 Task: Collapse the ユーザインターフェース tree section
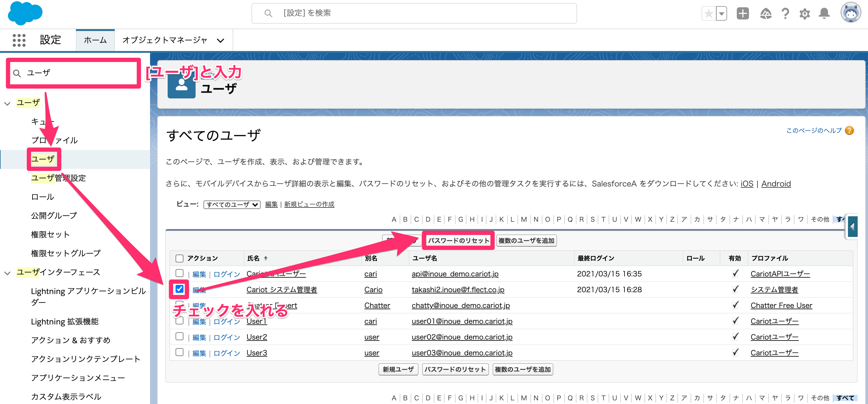click(x=7, y=272)
